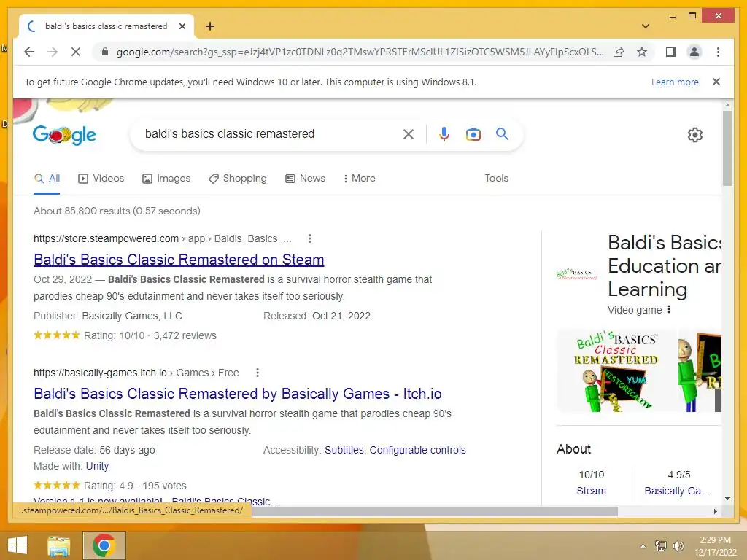The image size is (747, 560).
Task: Go back to the previous page
Action: coord(29,52)
